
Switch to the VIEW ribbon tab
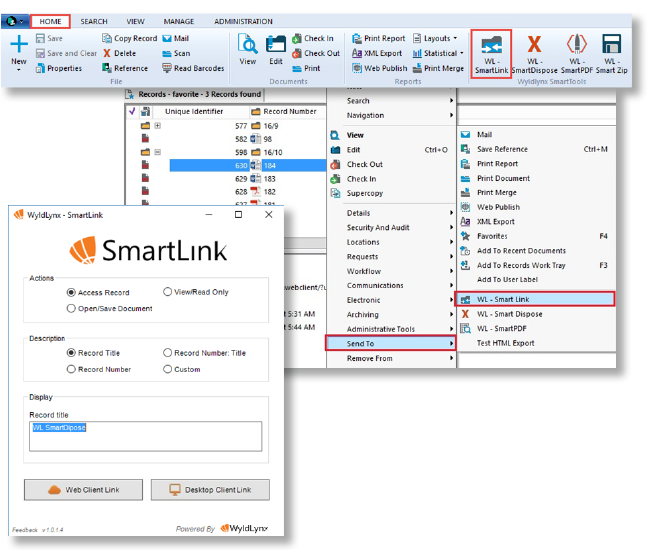[x=136, y=22]
